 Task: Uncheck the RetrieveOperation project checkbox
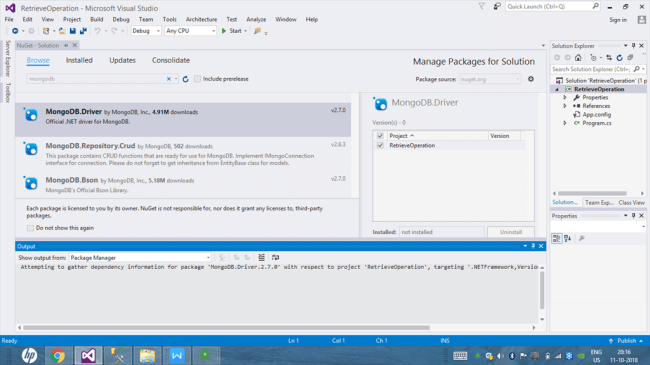click(x=380, y=146)
